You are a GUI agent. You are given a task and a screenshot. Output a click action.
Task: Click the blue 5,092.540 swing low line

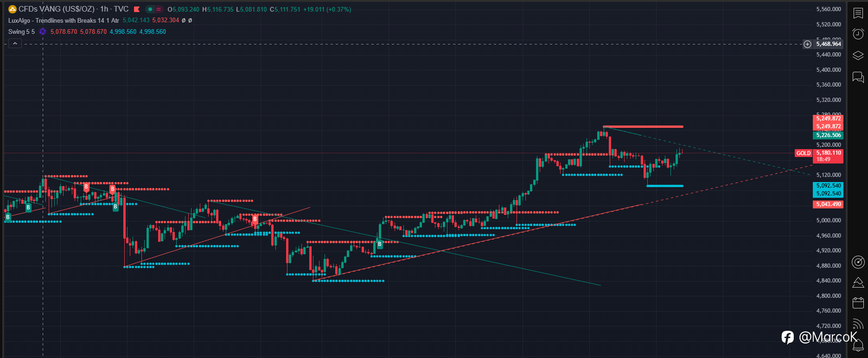click(664, 186)
